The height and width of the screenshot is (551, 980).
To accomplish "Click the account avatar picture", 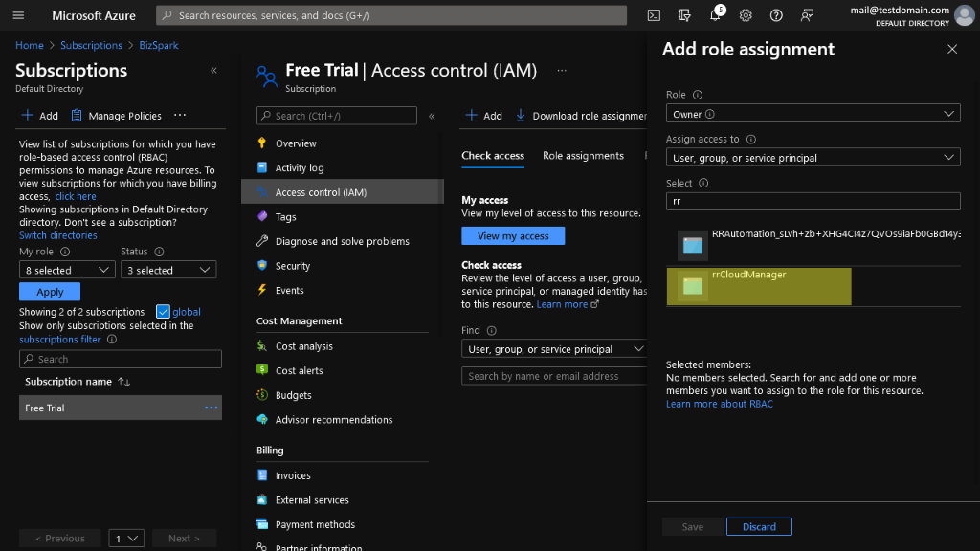I will pos(965,15).
